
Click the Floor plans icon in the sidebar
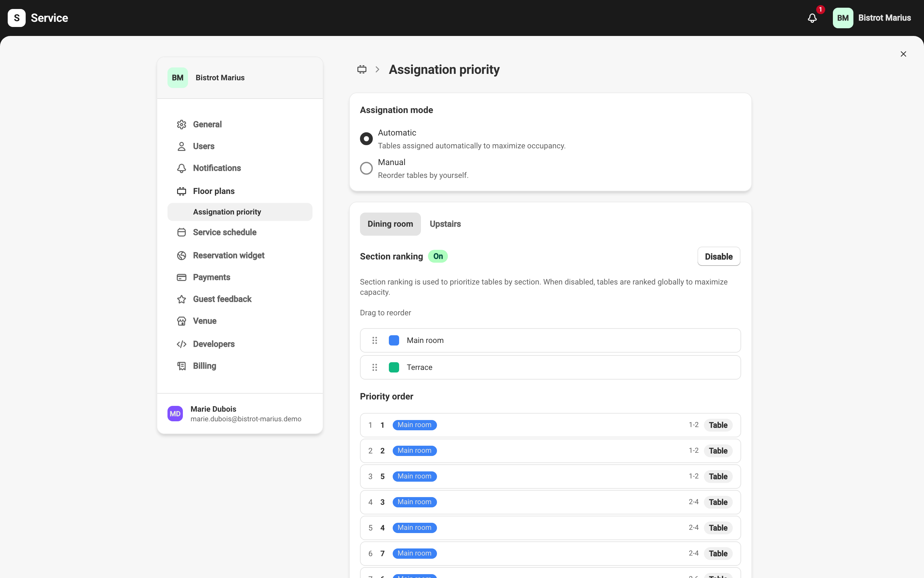tap(181, 191)
